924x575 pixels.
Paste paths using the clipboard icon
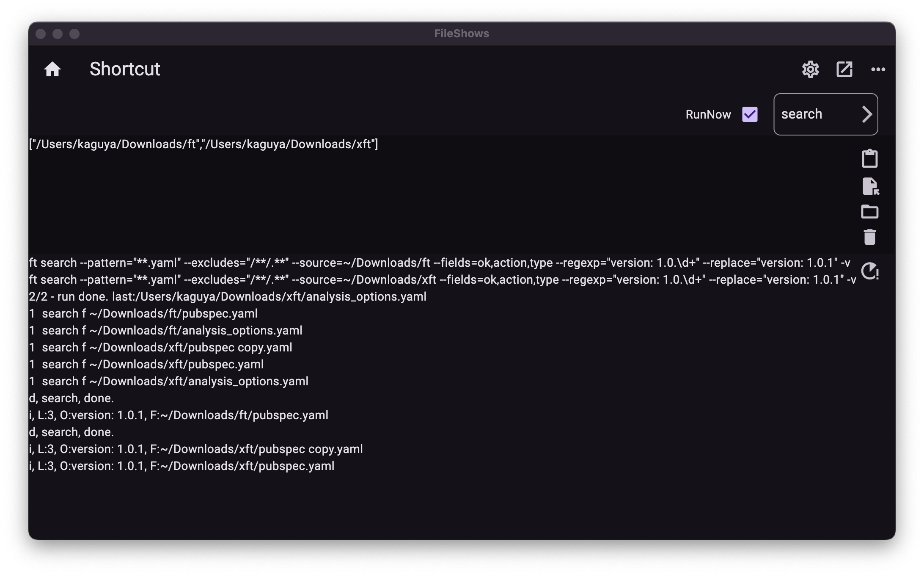click(869, 159)
